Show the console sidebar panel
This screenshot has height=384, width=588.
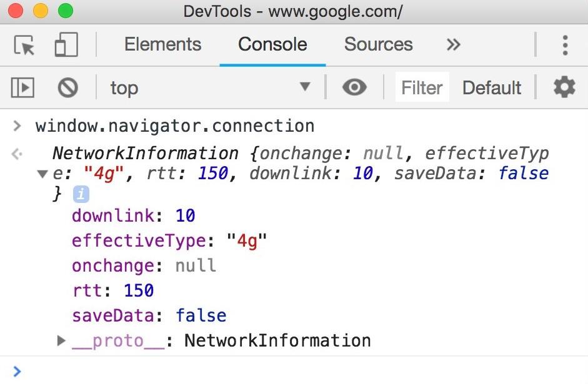click(x=22, y=88)
